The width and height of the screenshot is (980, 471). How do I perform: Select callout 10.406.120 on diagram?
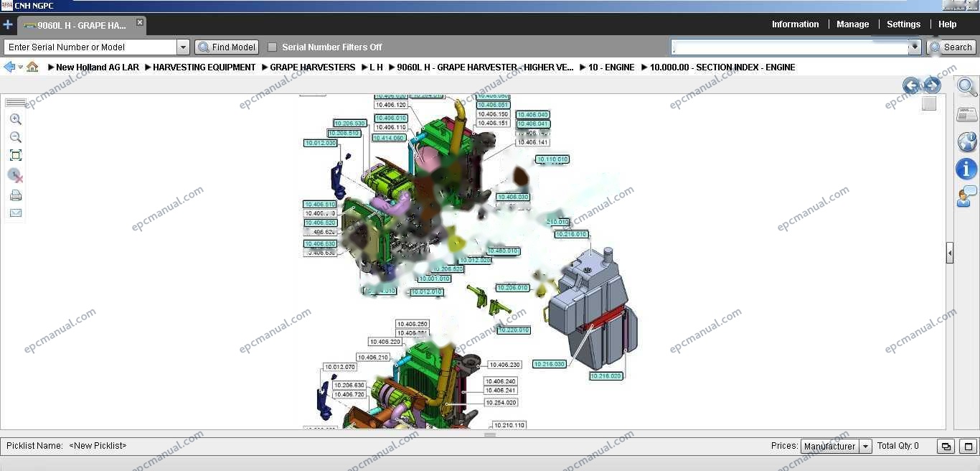tap(391, 105)
